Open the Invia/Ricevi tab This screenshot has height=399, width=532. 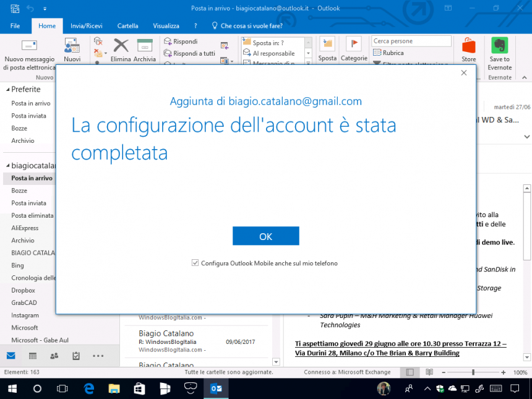[86, 26]
